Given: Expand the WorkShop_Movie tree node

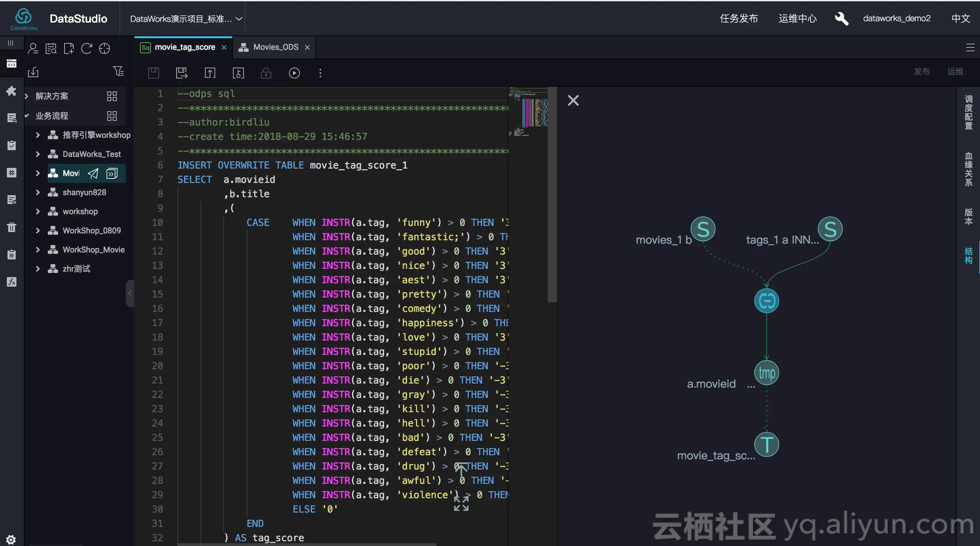Looking at the screenshot, I should click(x=38, y=249).
